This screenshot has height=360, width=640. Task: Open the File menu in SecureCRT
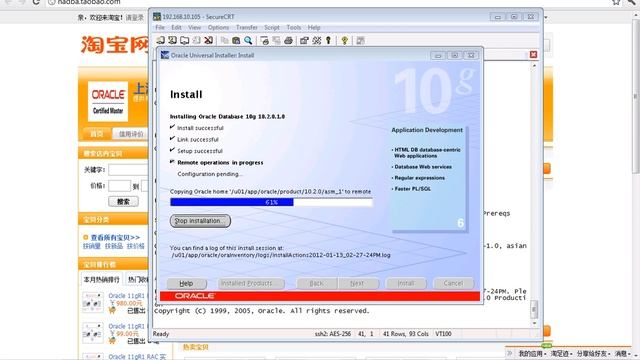point(160,27)
